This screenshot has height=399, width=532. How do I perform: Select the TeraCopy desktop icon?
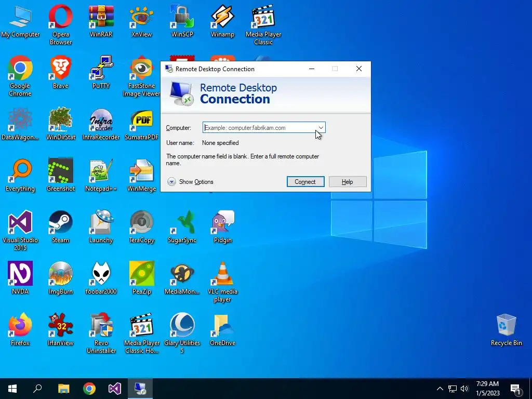(x=141, y=228)
